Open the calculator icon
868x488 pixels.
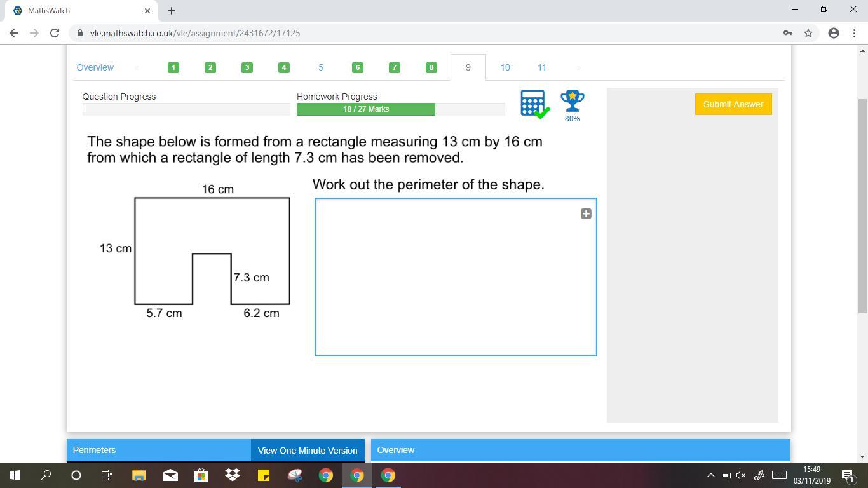pos(533,104)
